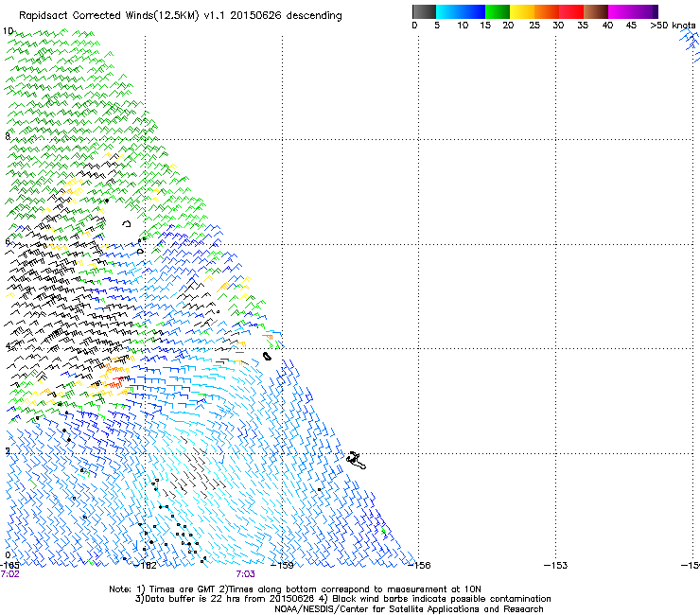Click the '-159' longitude label
Viewport: 700px width, 615px height.
283,565
